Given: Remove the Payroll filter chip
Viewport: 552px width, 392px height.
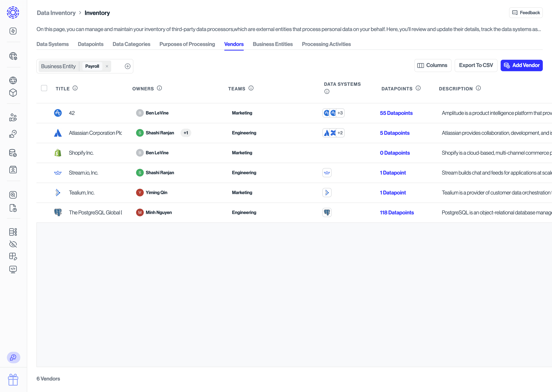Looking at the screenshot, I should (107, 66).
